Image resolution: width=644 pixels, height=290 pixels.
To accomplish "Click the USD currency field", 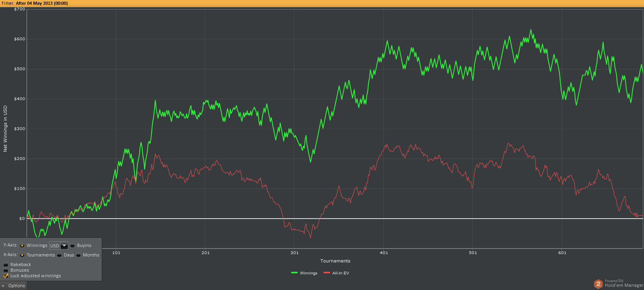I will click(x=54, y=246).
